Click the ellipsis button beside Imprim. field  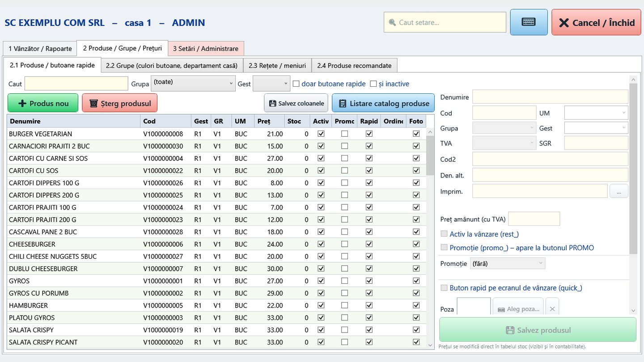[619, 191]
